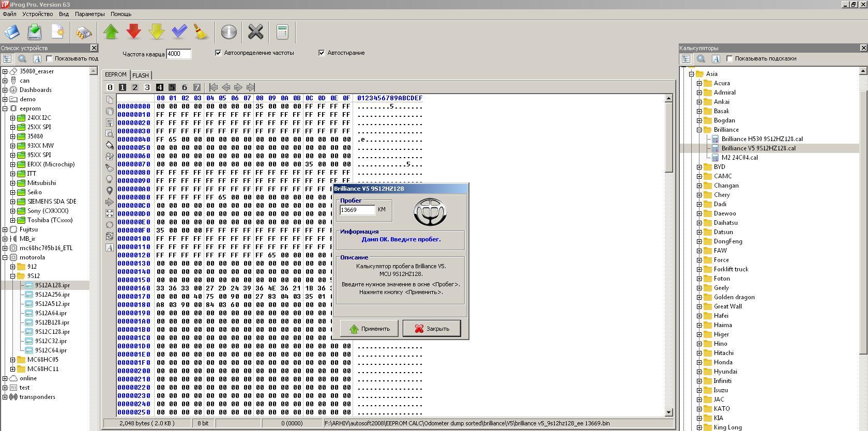Select byte column toggle 4
This screenshot has height=431, width=868.
pos(159,87)
